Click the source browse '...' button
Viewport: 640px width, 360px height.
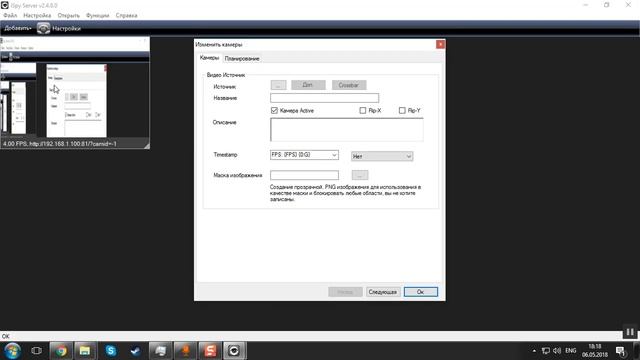pyautogui.click(x=278, y=85)
